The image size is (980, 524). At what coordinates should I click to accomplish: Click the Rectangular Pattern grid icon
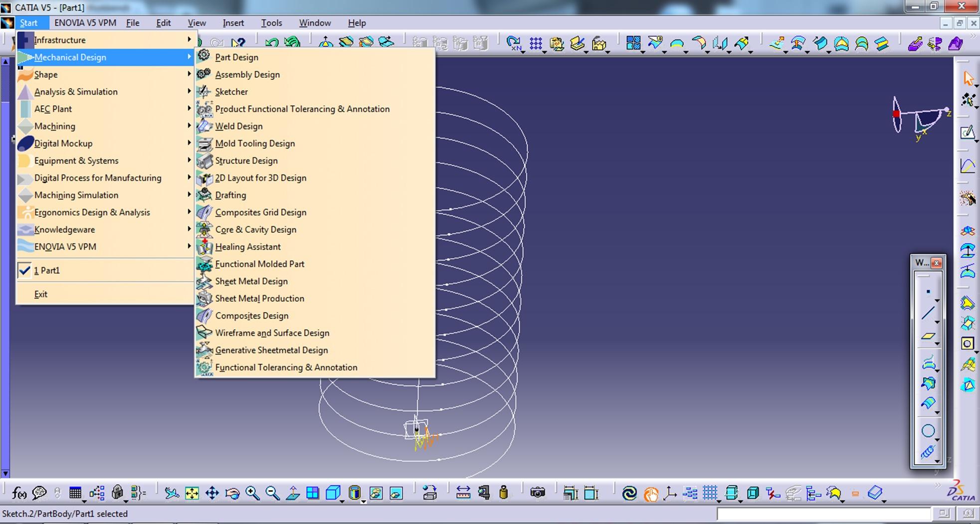coord(536,44)
